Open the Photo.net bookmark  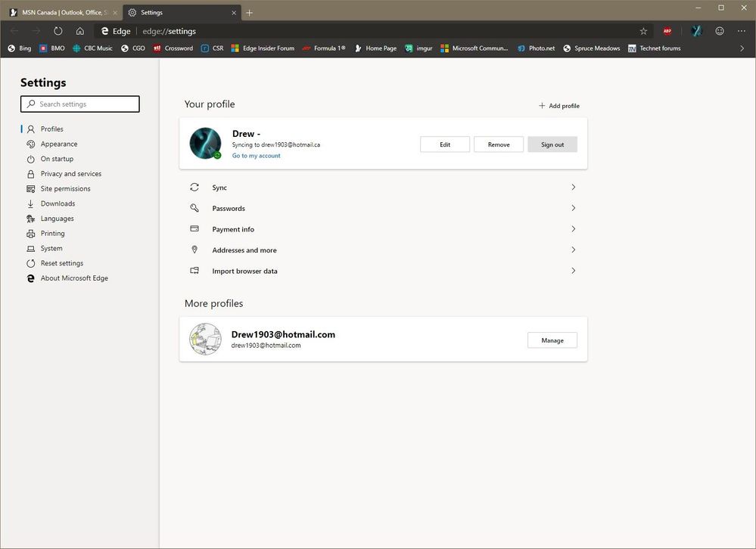coord(536,48)
